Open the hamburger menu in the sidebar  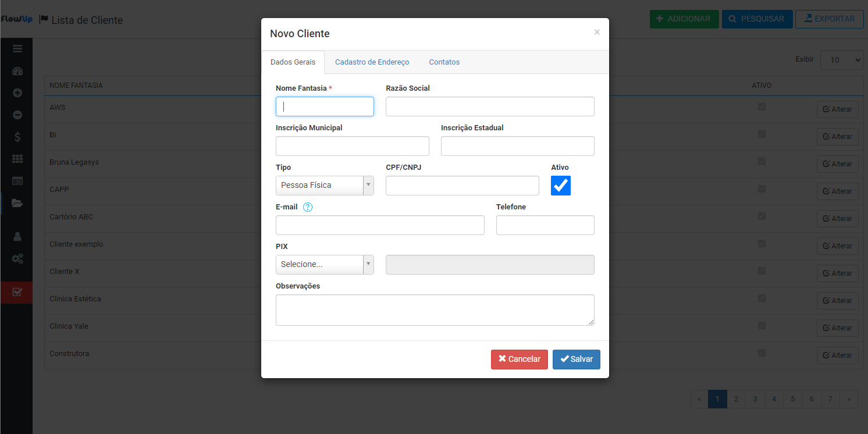[x=17, y=49]
